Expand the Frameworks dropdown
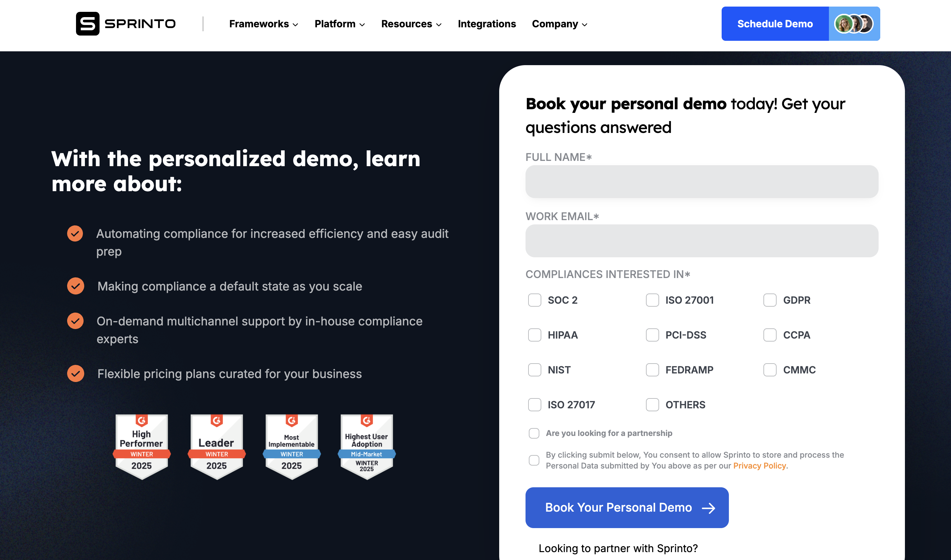The width and height of the screenshot is (951, 560). [263, 24]
